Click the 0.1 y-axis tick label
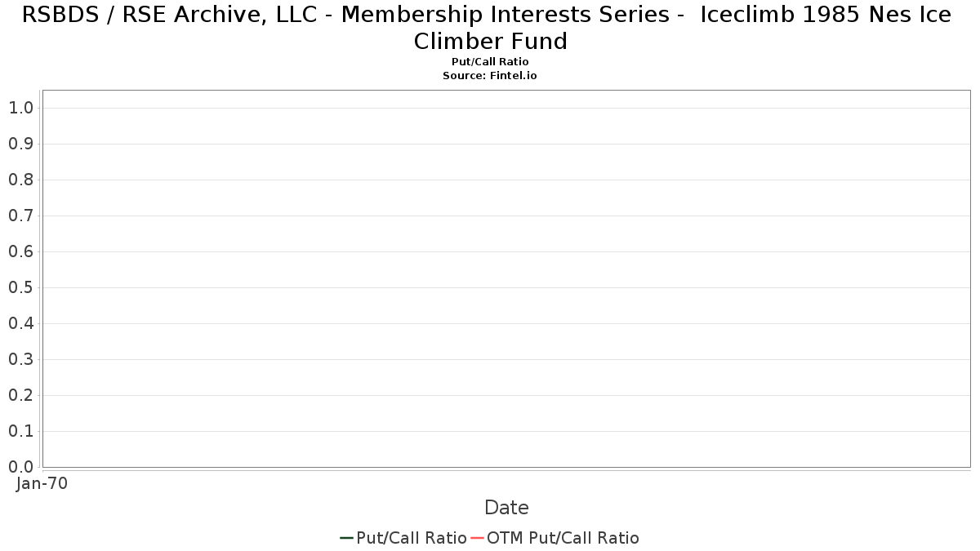 pos(20,431)
